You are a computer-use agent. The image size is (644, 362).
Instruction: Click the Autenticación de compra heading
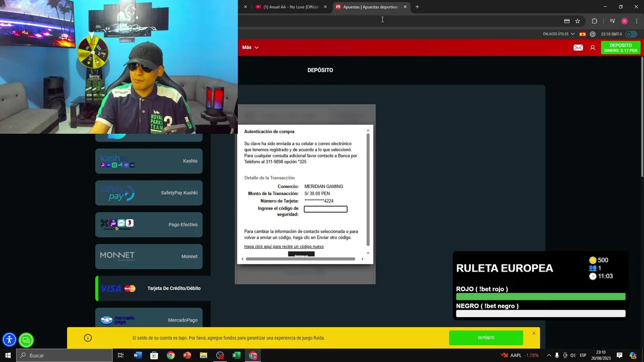coord(269,132)
